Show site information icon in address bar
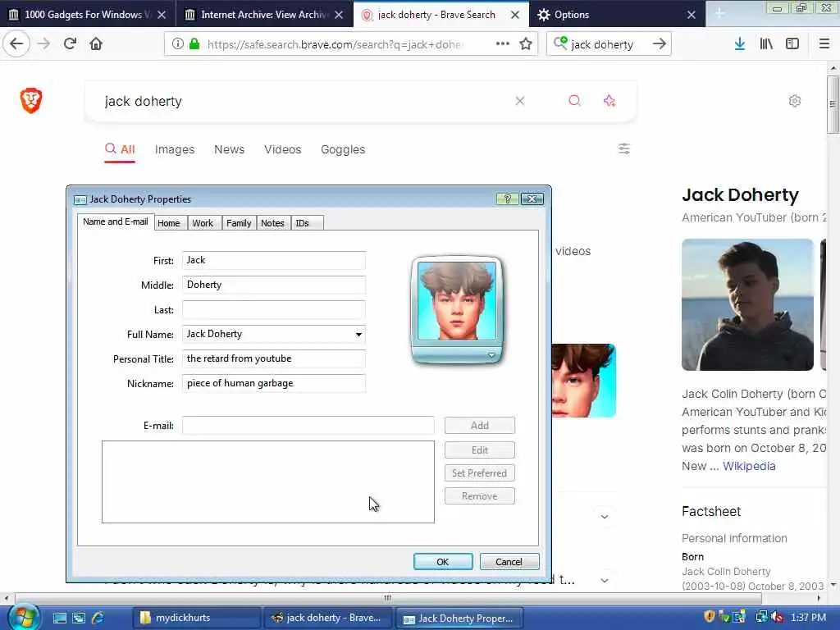Screen dimensions: 840x630 point(178,44)
